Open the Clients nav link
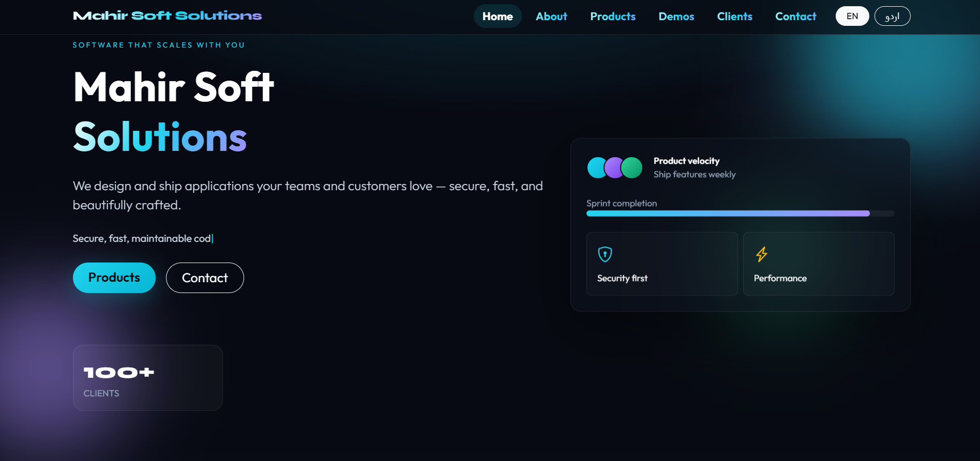Image resolution: width=980 pixels, height=461 pixels. [x=734, y=16]
